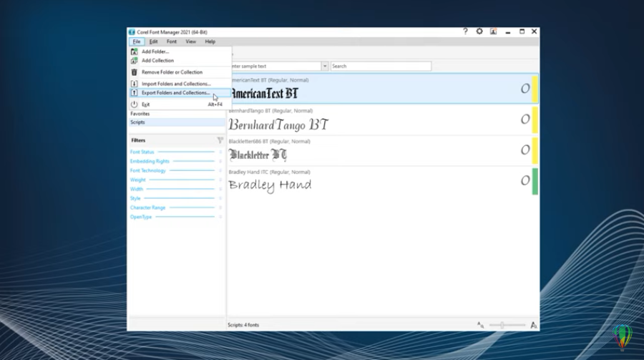Click green status bar of Bradley Hand ITC
The width and height of the screenshot is (644, 360).
(x=535, y=181)
